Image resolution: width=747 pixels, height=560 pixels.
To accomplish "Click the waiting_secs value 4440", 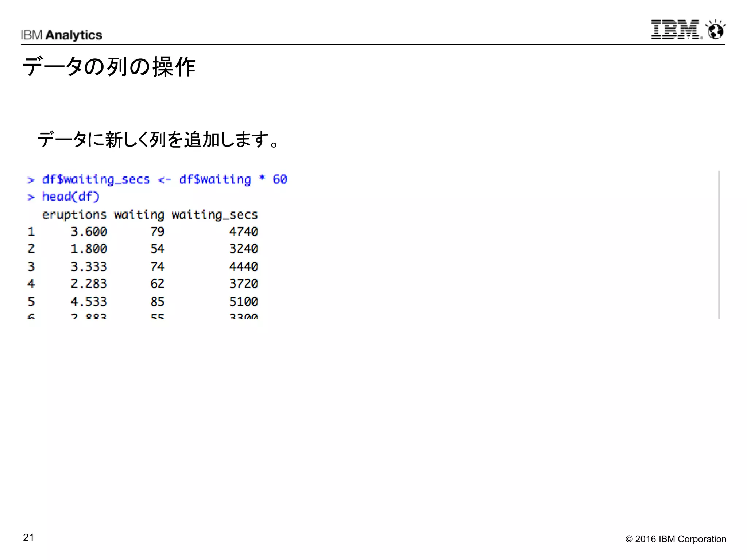I will pyautogui.click(x=244, y=267).
